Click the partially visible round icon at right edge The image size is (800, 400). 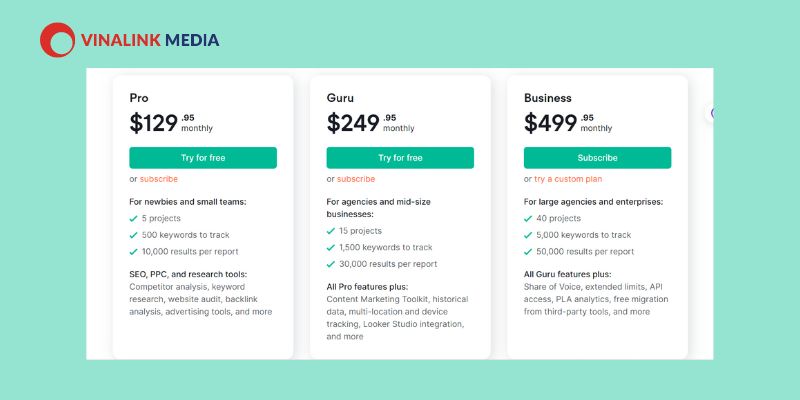click(710, 113)
